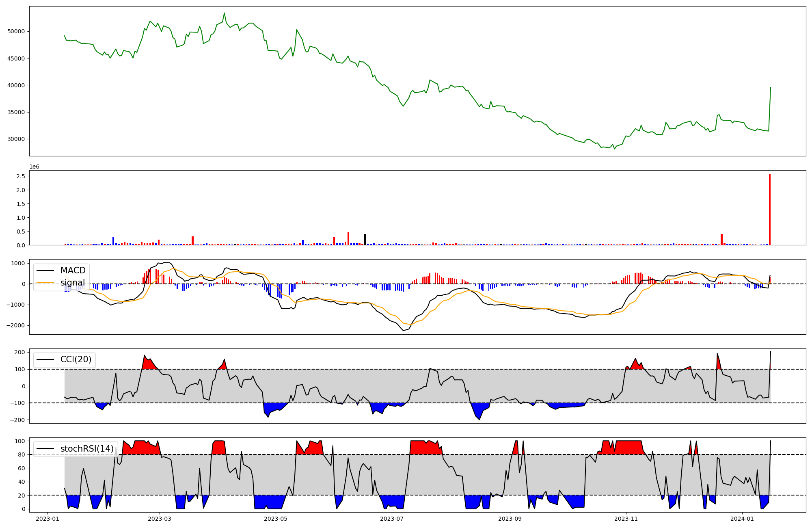812x528 pixels.
Task: Click the −2000 MACD axis label
Action: 15,325
